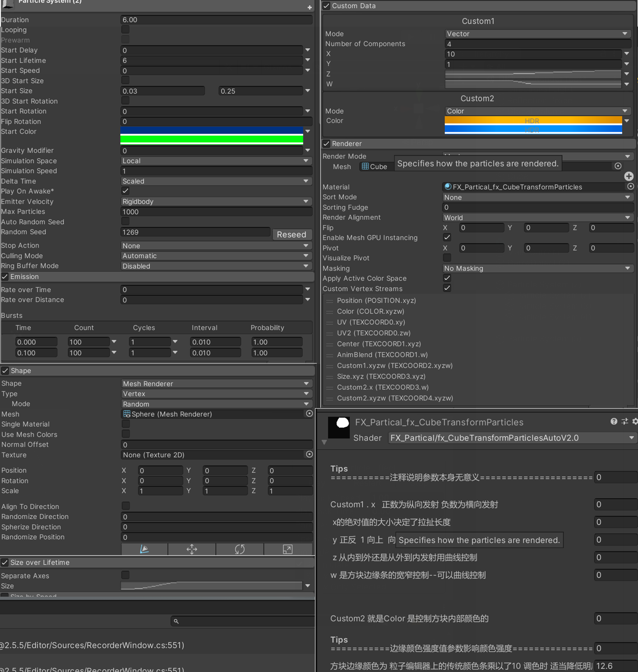Open the Simulation Space dropdown
Viewport: 638px width, 672px height.
[217, 161]
